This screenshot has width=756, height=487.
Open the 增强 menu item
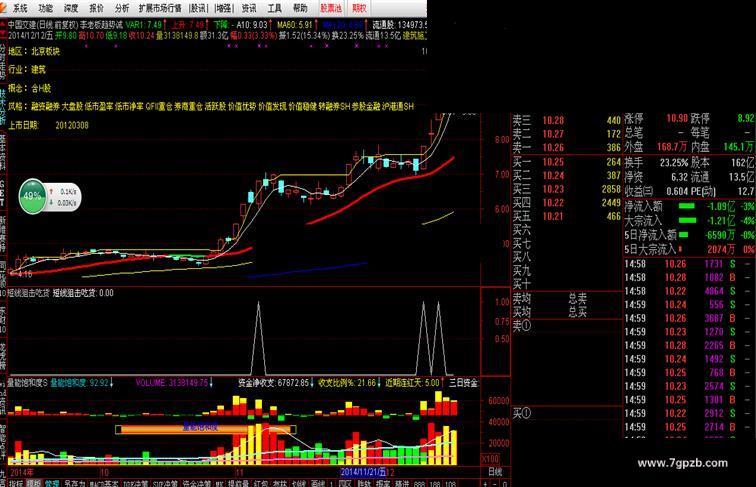pos(223,8)
